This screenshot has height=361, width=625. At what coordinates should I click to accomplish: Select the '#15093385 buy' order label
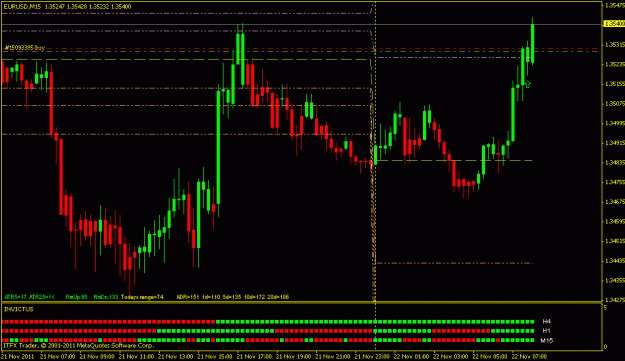(25, 48)
